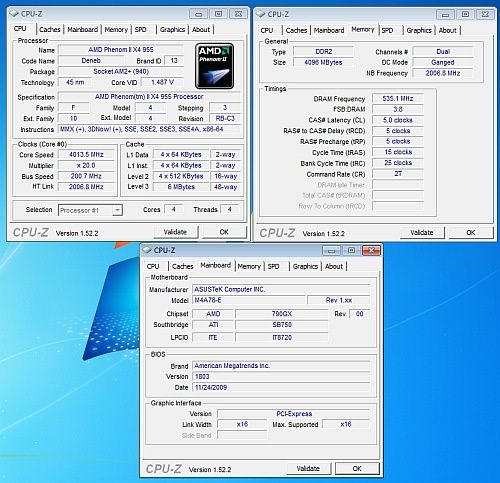
Task: Open Graphics tab in Mainboard window
Action: click(305, 266)
